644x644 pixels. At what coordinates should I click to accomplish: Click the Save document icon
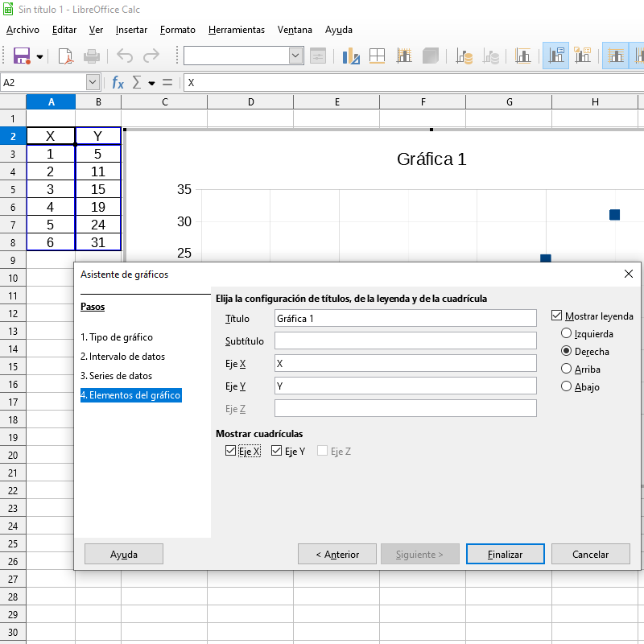pos(22,56)
